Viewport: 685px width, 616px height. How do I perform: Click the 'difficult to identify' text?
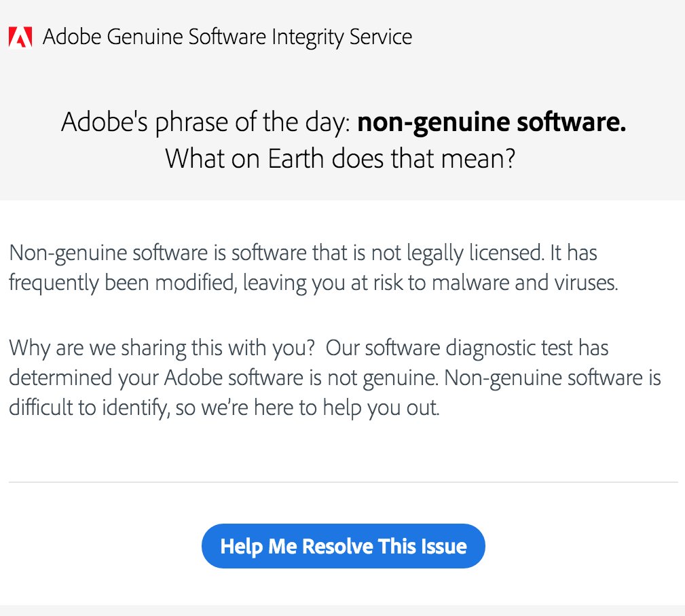point(88,408)
